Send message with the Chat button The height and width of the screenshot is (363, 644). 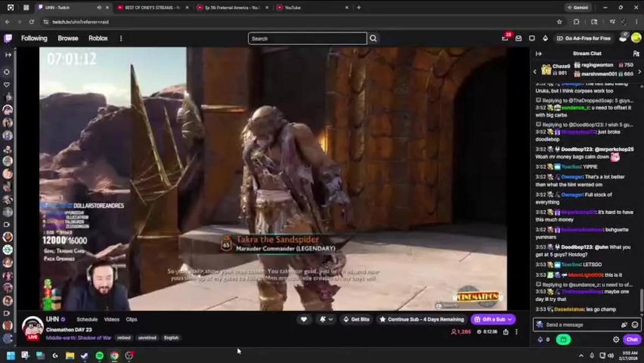click(x=632, y=339)
